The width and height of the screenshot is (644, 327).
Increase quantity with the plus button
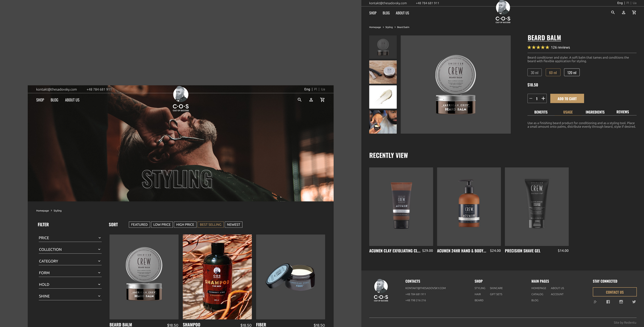click(x=543, y=99)
